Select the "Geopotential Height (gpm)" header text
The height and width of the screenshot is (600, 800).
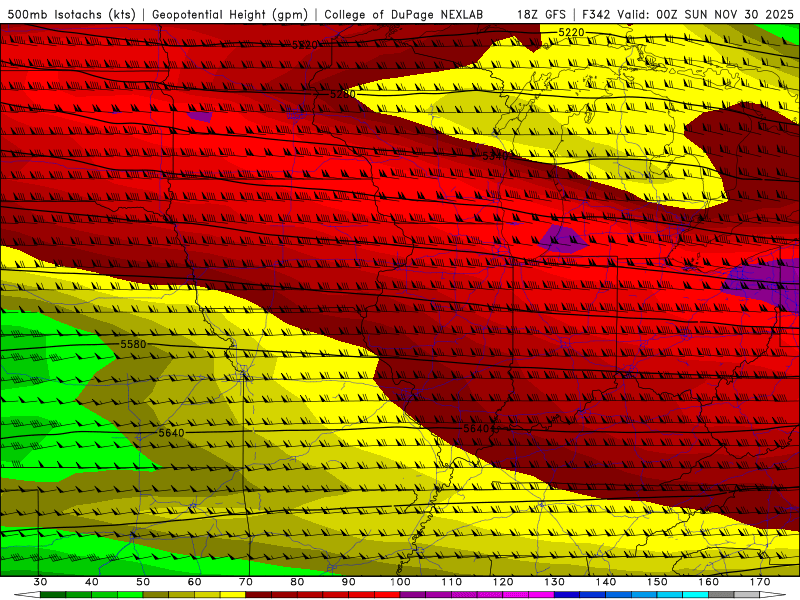coord(230,14)
